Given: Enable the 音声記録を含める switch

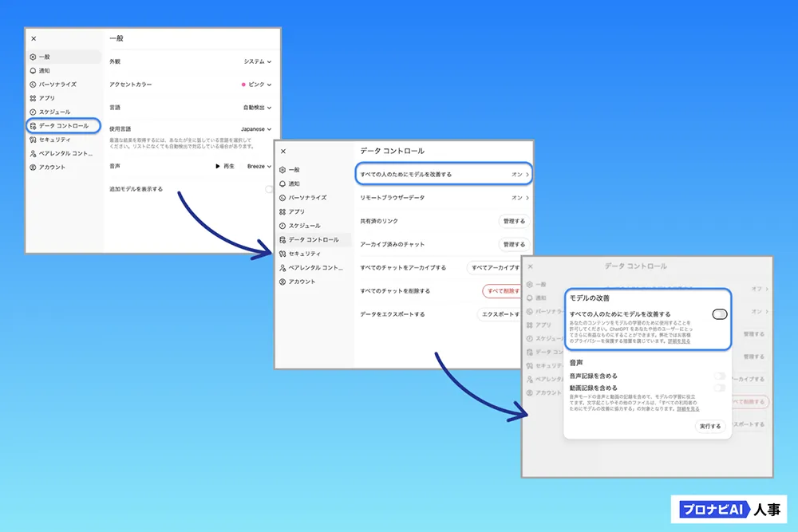Looking at the screenshot, I should pyautogui.click(x=719, y=376).
